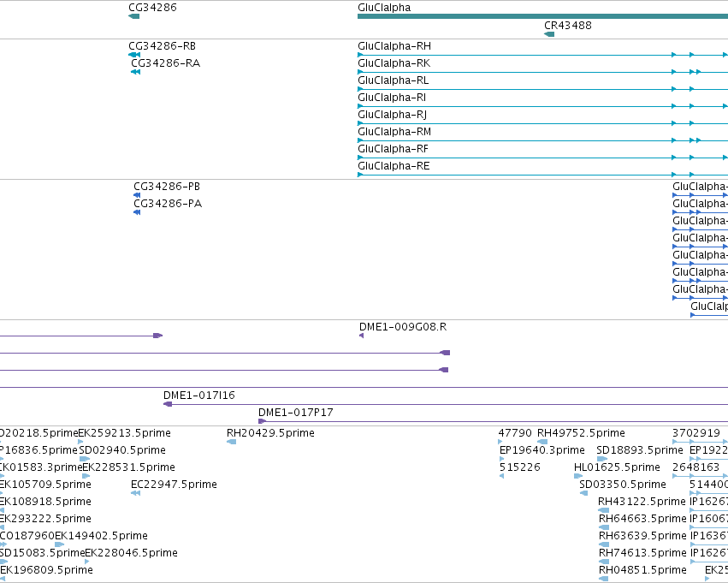Click the 2648163 feature label
The width and height of the screenshot is (728, 583).
point(695,467)
